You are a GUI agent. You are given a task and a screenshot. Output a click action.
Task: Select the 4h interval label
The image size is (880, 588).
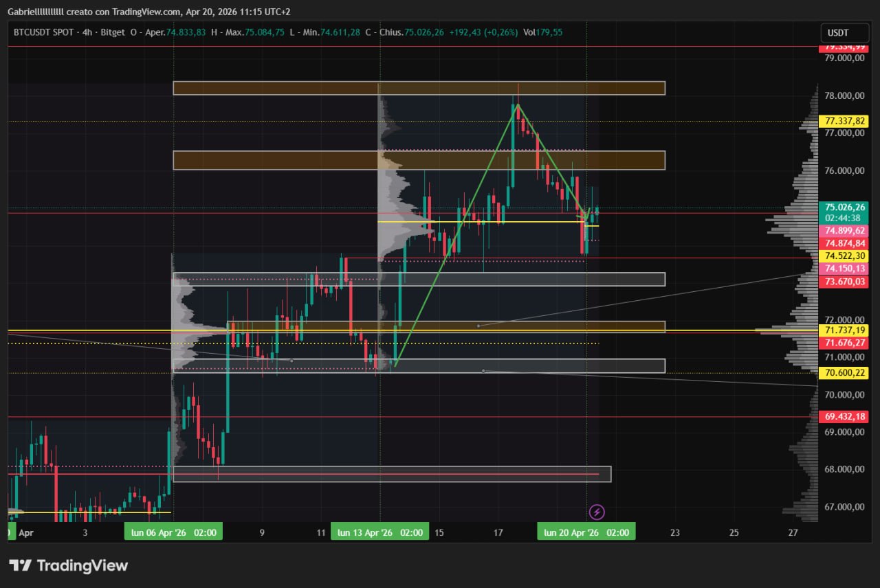(87, 32)
